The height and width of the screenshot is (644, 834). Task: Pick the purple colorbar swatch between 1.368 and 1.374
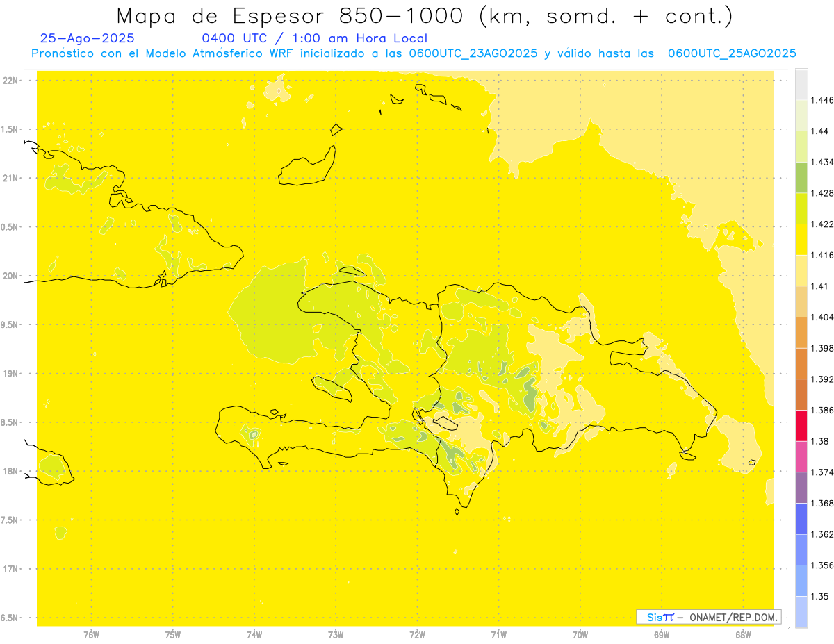pos(801,488)
